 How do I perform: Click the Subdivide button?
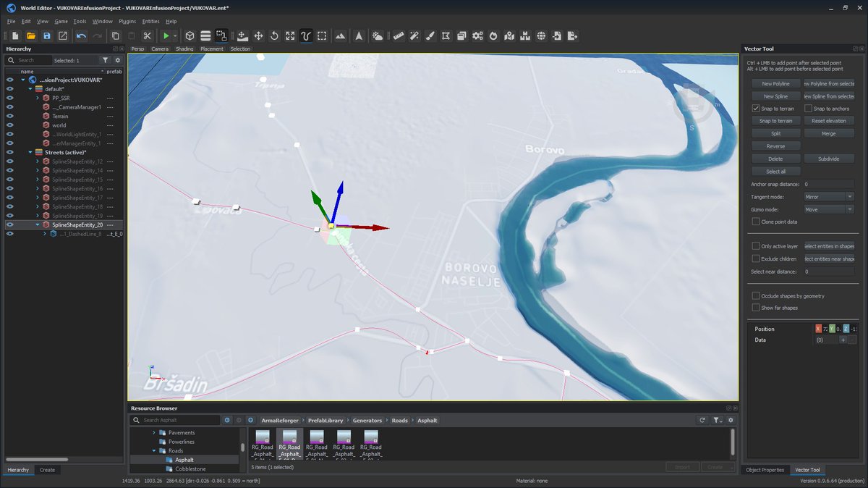click(828, 159)
